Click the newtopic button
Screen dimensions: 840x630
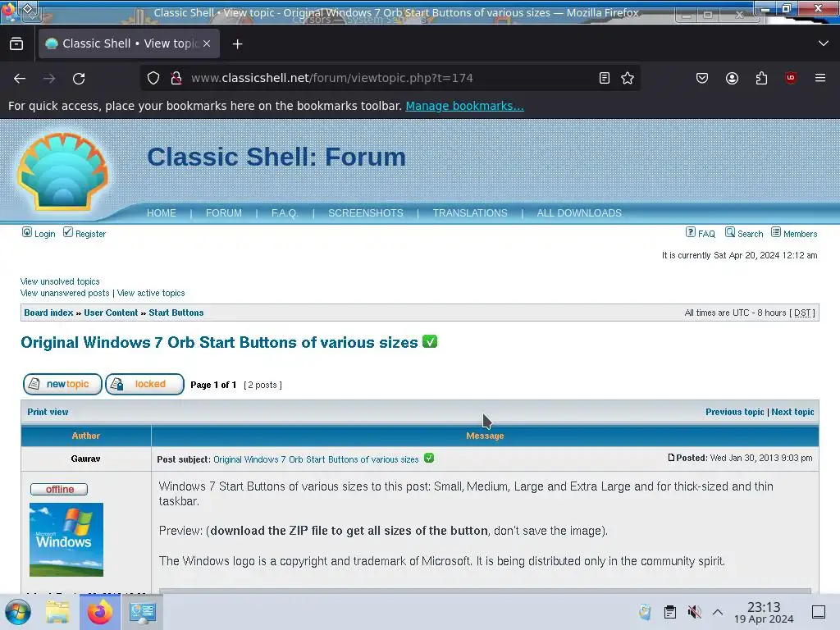(x=62, y=385)
